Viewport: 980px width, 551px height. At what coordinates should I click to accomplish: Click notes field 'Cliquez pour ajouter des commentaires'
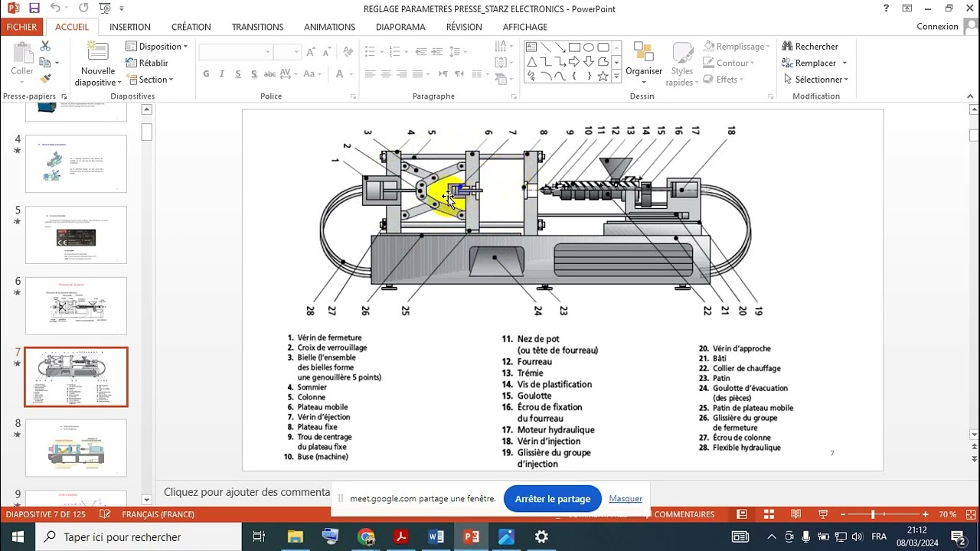tap(247, 492)
